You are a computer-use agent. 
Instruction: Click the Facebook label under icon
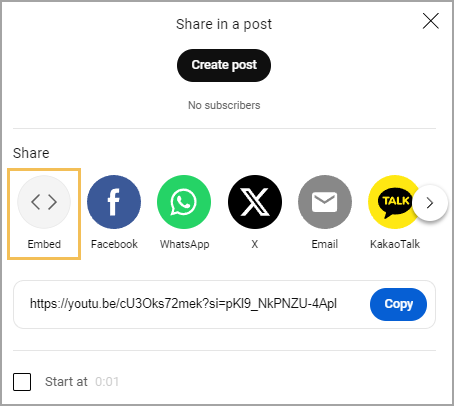[x=114, y=244]
